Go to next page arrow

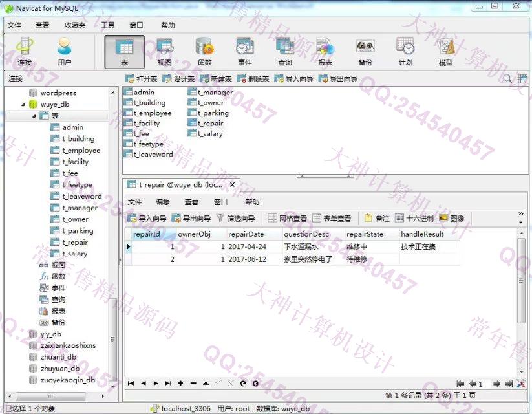(x=496, y=384)
